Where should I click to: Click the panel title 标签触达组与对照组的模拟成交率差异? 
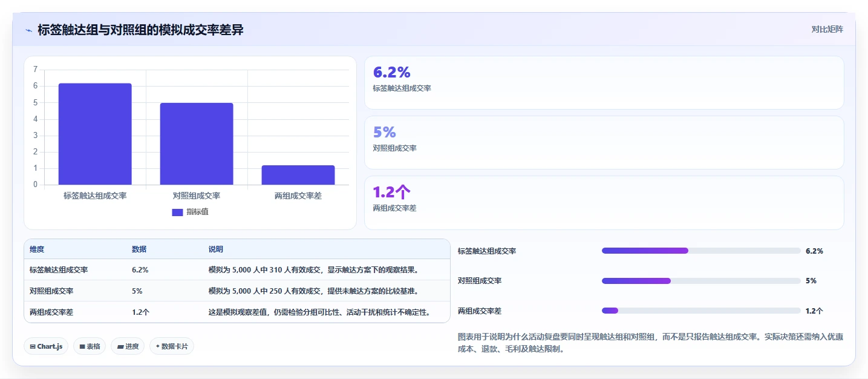[140, 30]
